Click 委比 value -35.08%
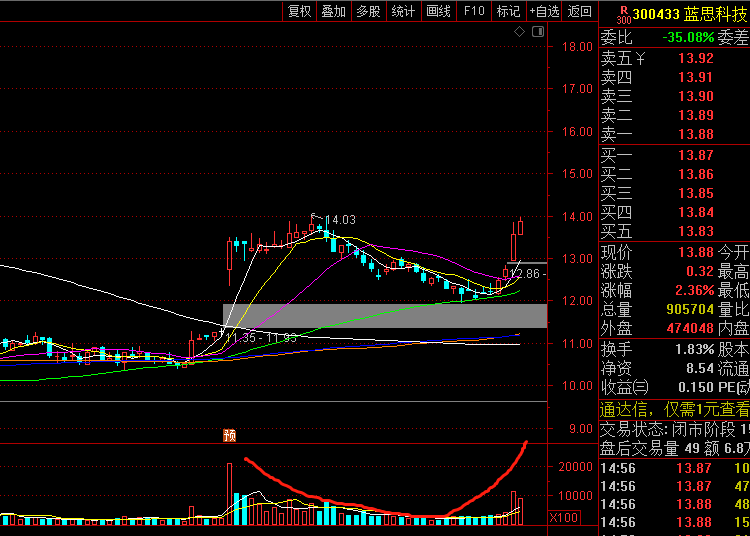Image resolution: width=750 pixels, height=536 pixels. click(x=688, y=37)
